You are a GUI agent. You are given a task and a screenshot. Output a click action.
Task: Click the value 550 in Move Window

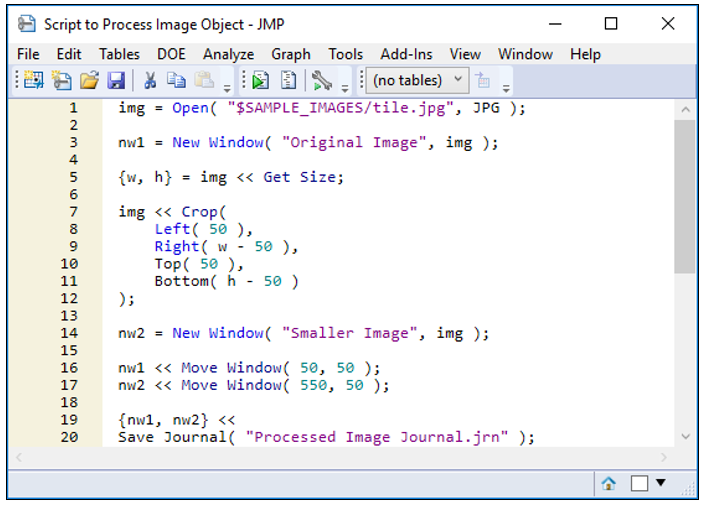(313, 386)
